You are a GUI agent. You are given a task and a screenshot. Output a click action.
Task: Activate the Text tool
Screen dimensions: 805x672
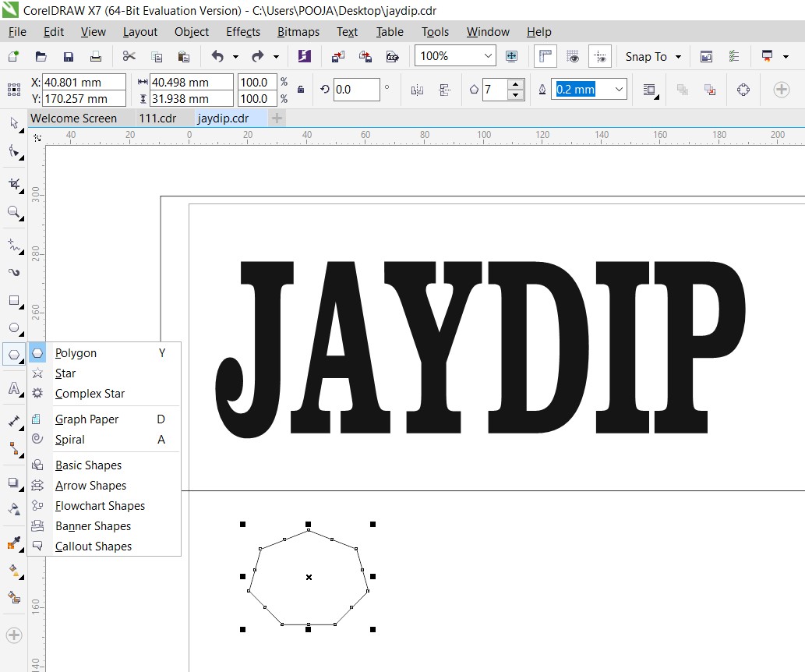pyautogui.click(x=13, y=388)
